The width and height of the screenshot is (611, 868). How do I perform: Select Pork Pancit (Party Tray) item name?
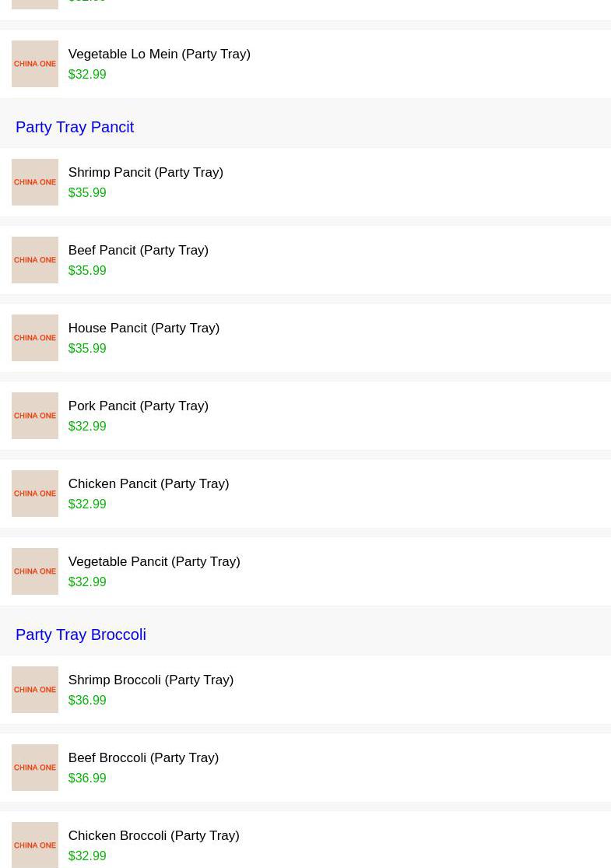(138, 406)
